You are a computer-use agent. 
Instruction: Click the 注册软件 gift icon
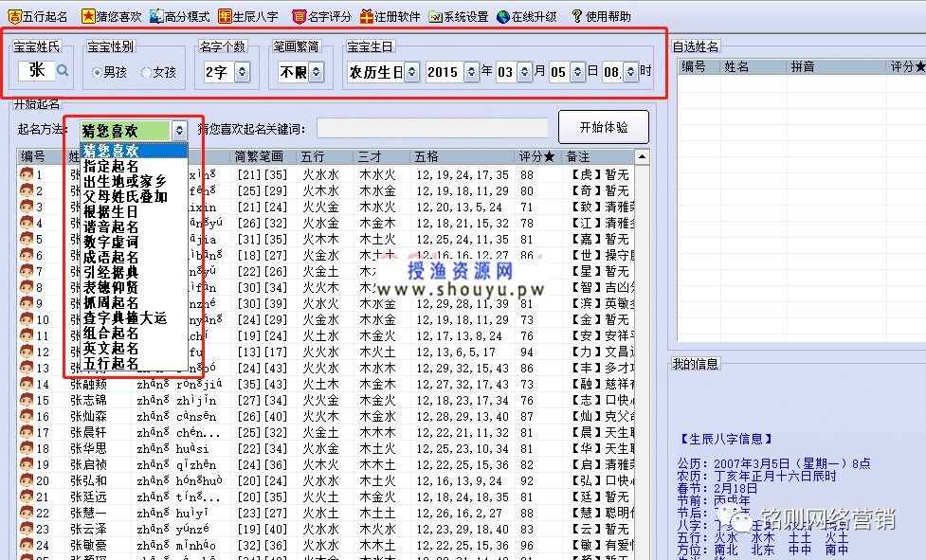coord(367,16)
